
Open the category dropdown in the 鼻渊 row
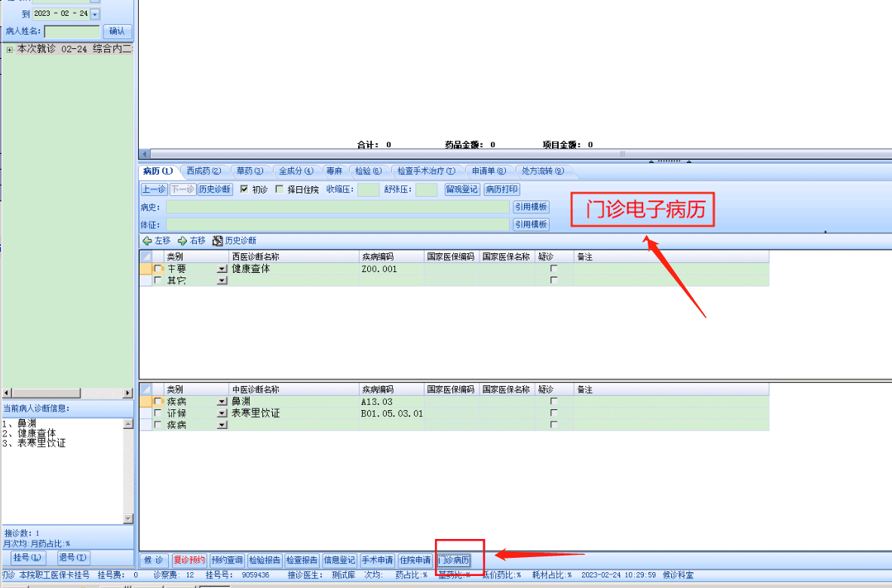(x=222, y=402)
